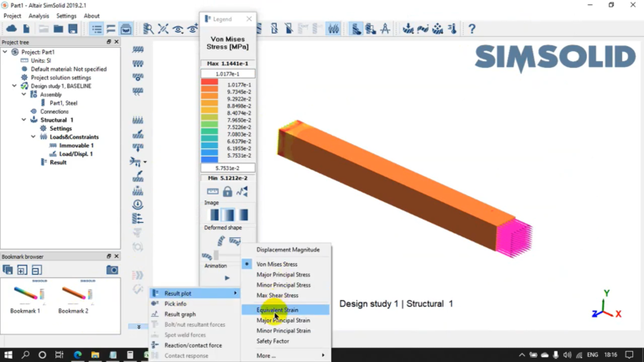Select the first image contour style swatch
644x362 pixels.
[215, 215]
